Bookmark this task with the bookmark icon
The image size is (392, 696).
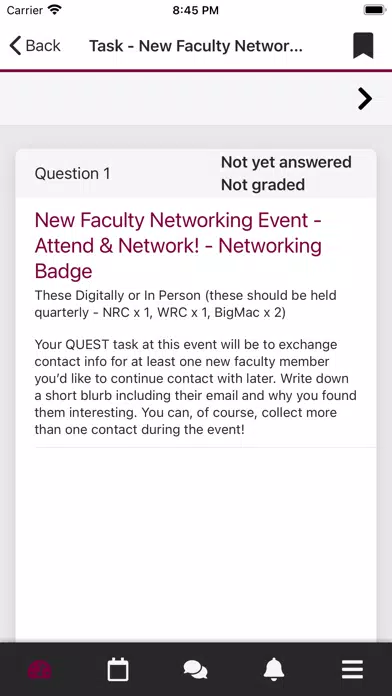[x=363, y=46]
